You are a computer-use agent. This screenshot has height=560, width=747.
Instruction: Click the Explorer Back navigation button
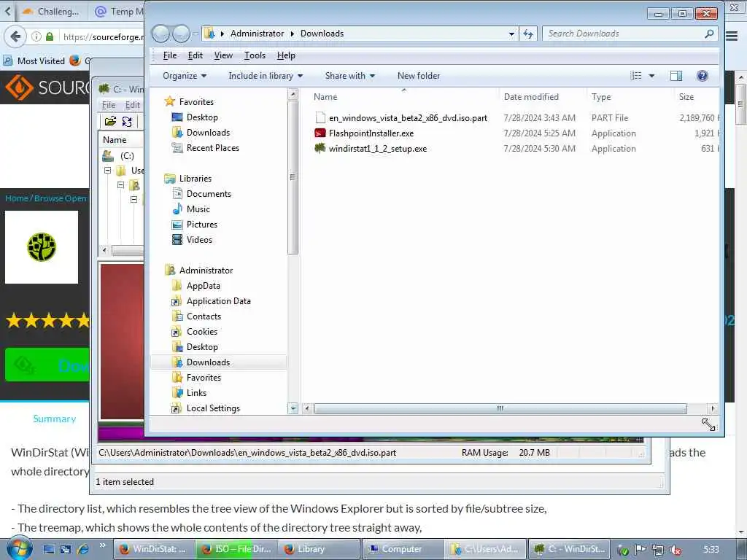coord(161,34)
